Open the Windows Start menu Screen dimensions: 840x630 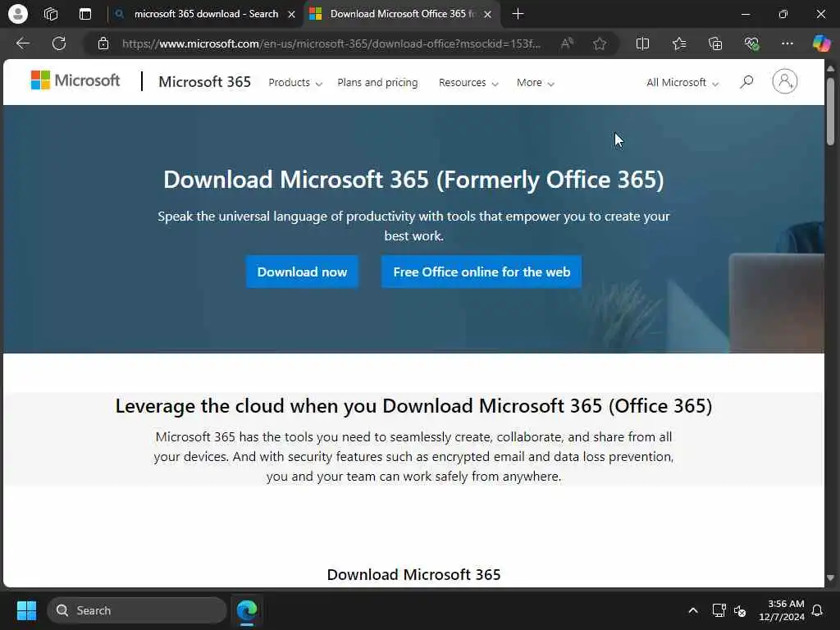[x=26, y=610]
